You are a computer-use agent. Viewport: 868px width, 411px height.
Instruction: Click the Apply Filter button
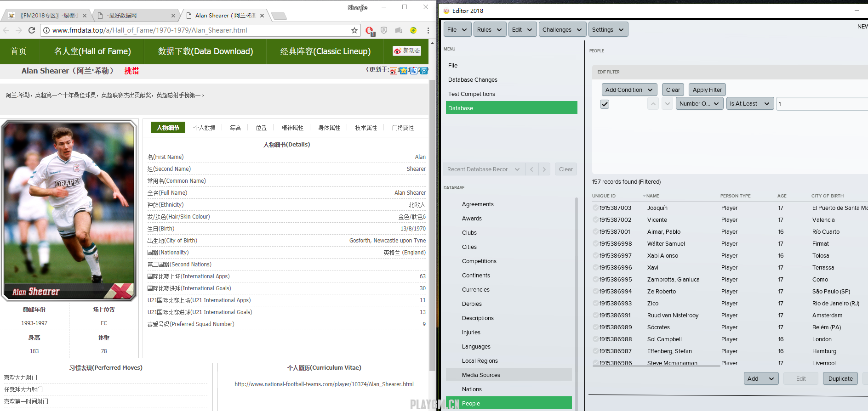click(707, 90)
